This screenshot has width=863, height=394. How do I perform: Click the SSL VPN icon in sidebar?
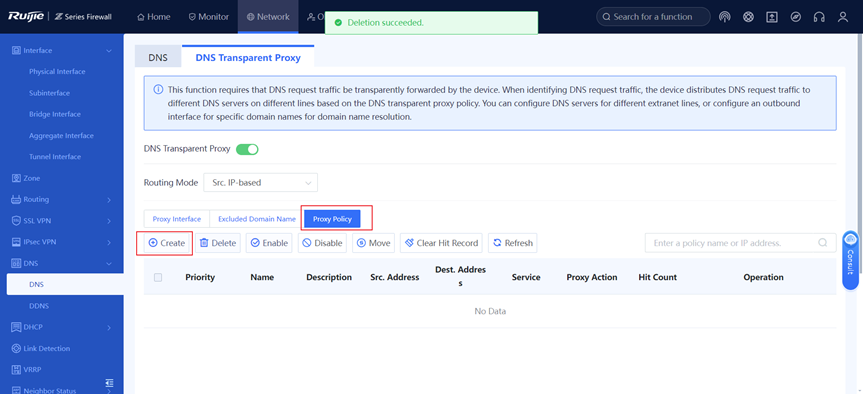pyautogui.click(x=16, y=221)
